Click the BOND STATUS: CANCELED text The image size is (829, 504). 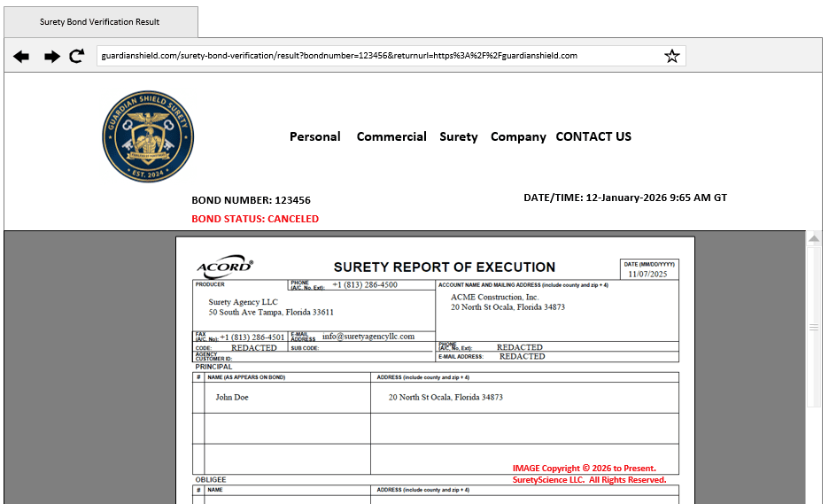pyautogui.click(x=255, y=219)
